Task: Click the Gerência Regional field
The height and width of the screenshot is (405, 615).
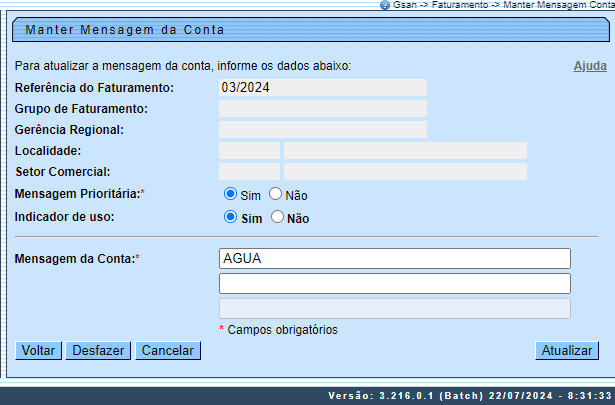Action: tap(322, 129)
